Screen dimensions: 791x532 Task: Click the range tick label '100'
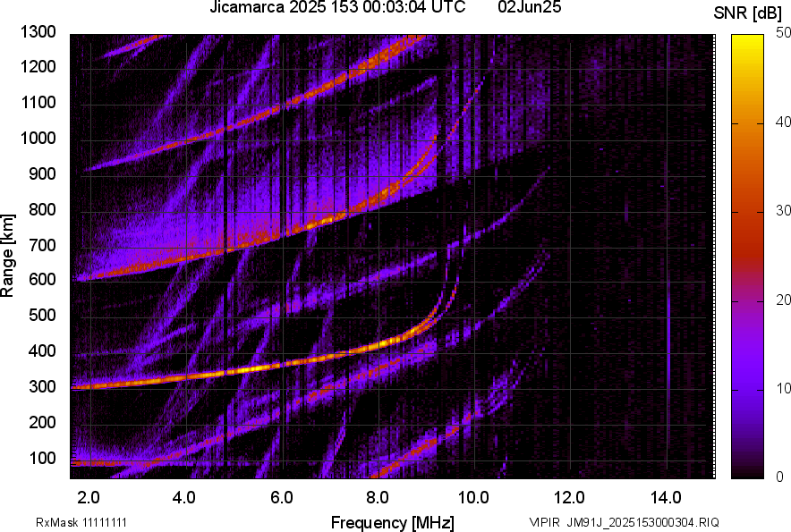click(42, 458)
